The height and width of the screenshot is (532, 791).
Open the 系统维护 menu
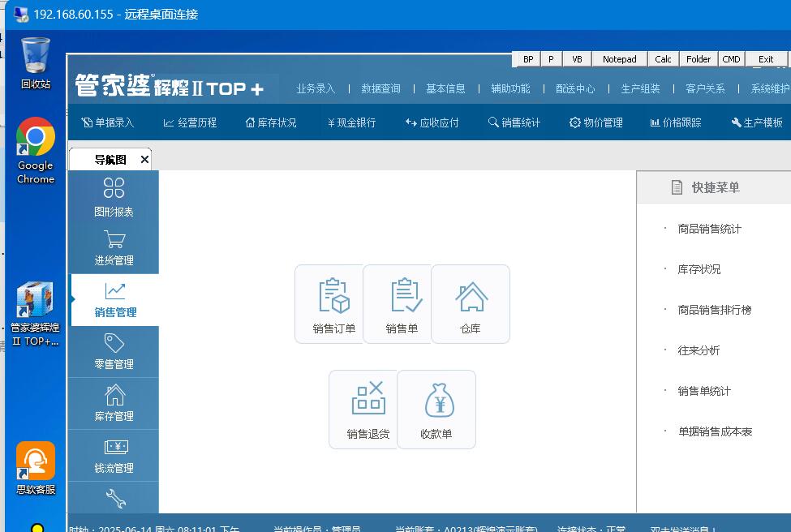tap(771, 88)
